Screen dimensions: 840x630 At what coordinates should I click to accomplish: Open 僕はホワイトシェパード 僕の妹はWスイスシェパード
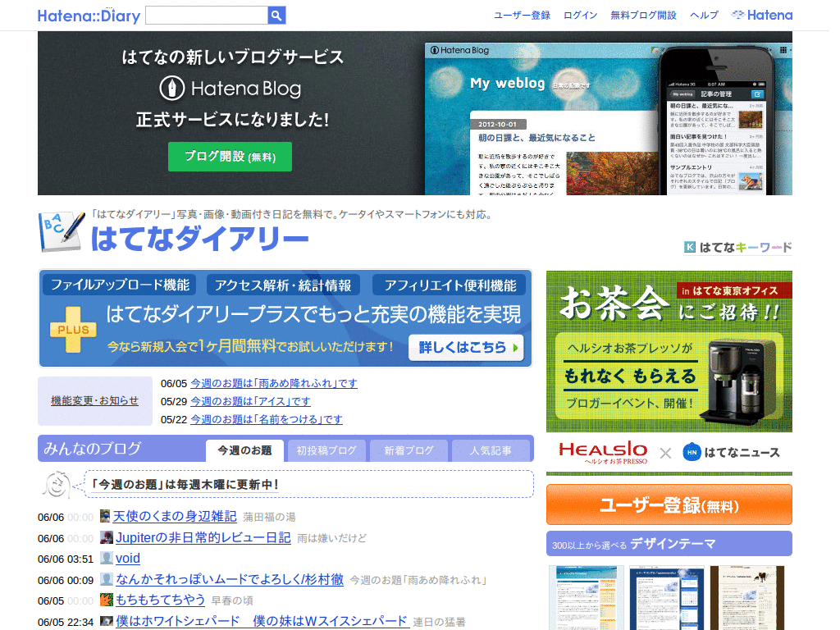tap(262, 621)
